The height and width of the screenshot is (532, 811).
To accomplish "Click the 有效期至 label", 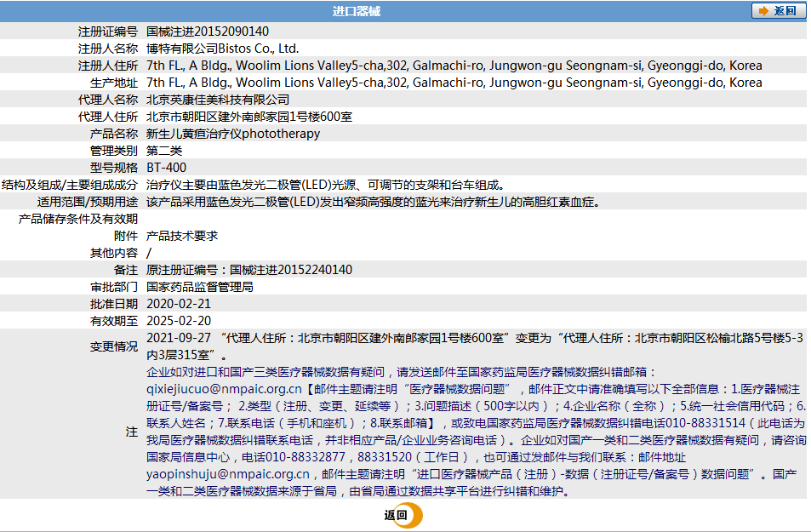I will point(114,321).
